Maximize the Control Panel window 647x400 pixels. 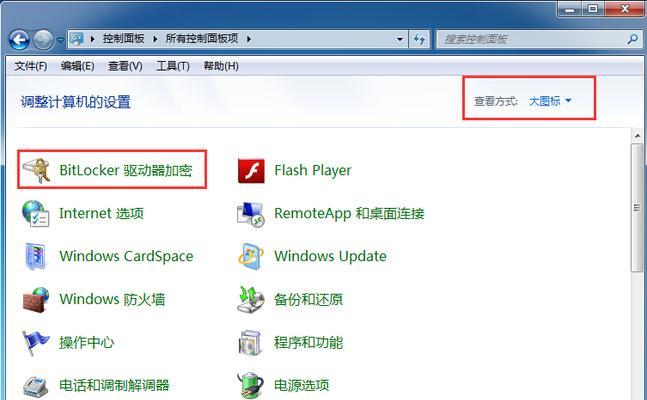pos(593,8)
